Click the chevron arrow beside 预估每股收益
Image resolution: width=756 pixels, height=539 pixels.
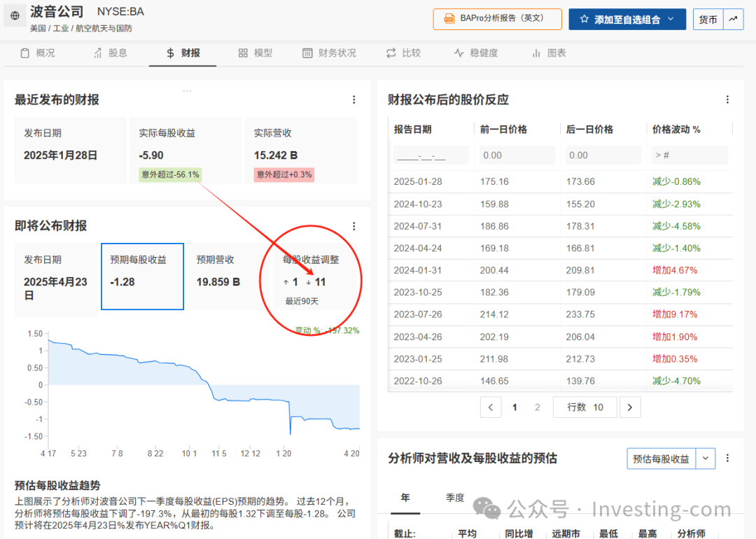coord(706,458)
